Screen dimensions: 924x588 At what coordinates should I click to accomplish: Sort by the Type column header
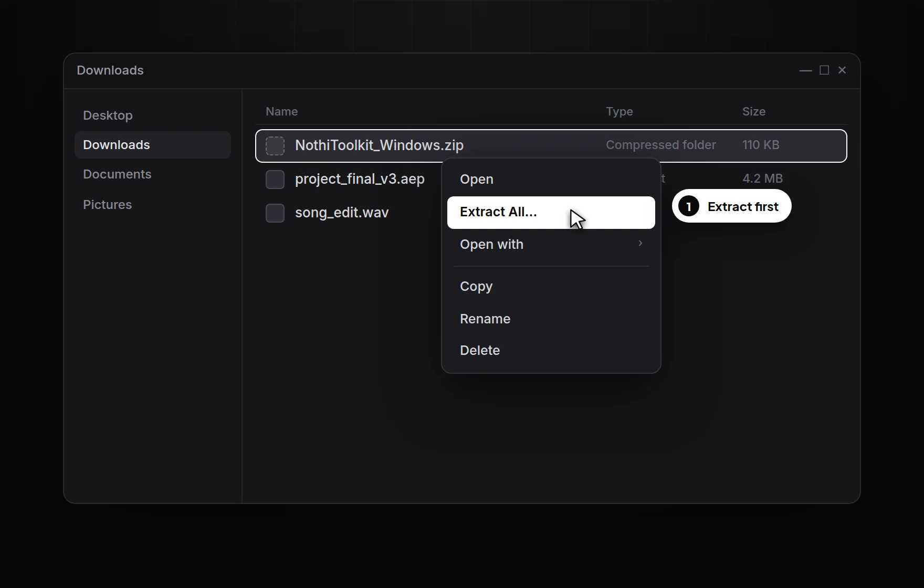619,111
